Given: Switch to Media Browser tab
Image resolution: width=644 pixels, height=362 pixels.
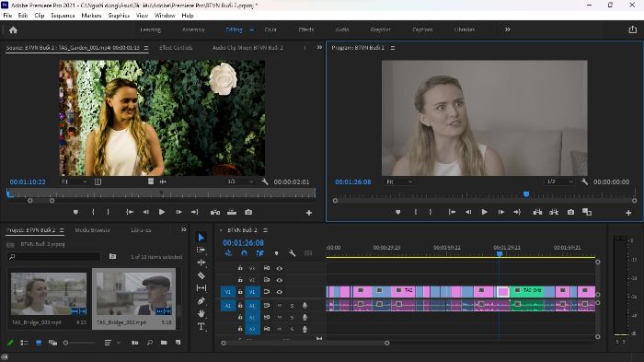Looking at the screenshot, I should point(92,230).
